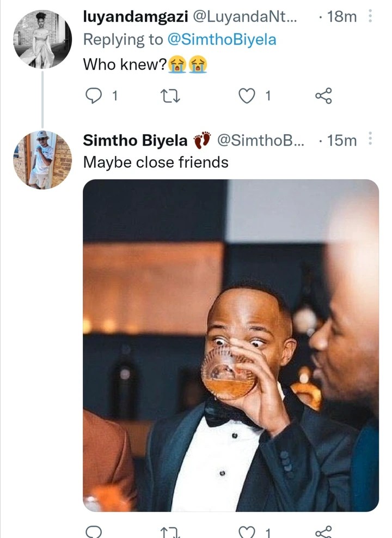Reply to Simtho Biyela's tweet
Image resolution: width=392 pixels, height=538 pixels.
pos(94,531)
